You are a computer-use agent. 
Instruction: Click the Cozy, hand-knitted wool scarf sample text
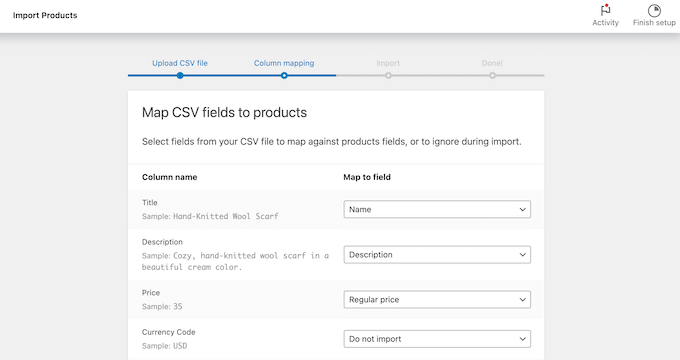tap(235, 261)
